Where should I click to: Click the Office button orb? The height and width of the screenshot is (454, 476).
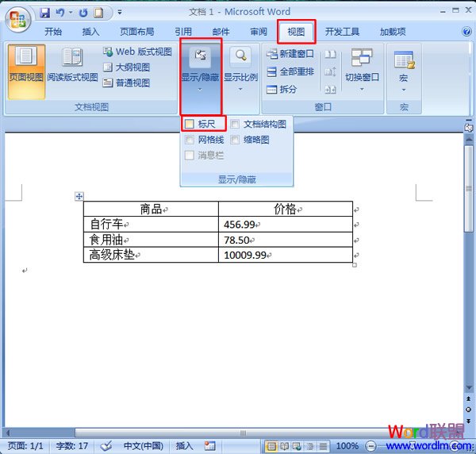(17, 20)
